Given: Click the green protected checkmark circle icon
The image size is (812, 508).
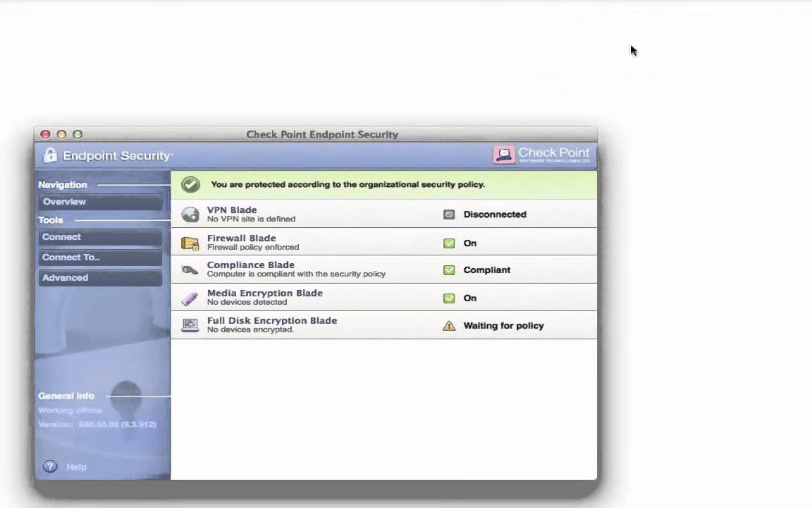Looking at the screenshot, I should pyautogui.click(x=190, y=185).
